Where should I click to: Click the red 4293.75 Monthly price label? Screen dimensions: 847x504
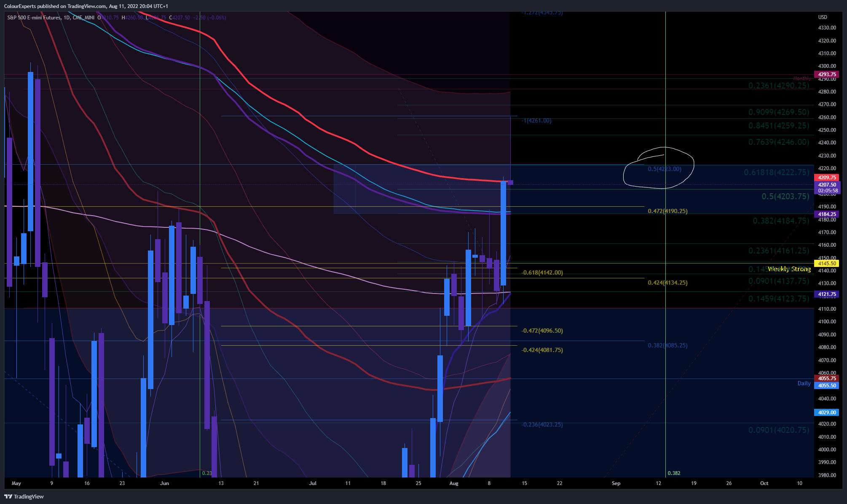pos(827,75)
